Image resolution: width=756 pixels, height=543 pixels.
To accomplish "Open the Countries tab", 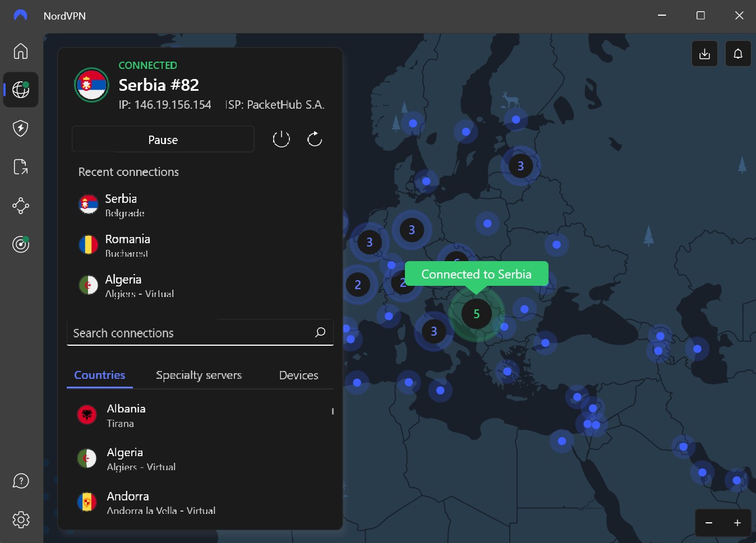I will [x=99, y=375].
